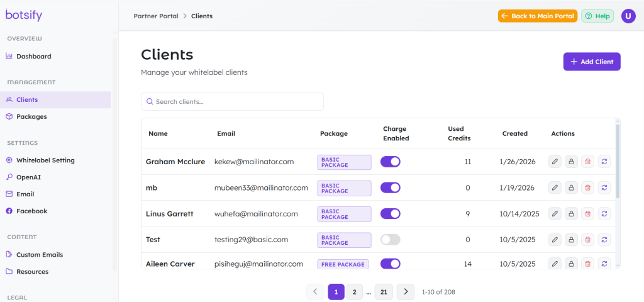Click Partner Portal breadcrumb link
Screen dimensions: 644x302
pos(156,16)
